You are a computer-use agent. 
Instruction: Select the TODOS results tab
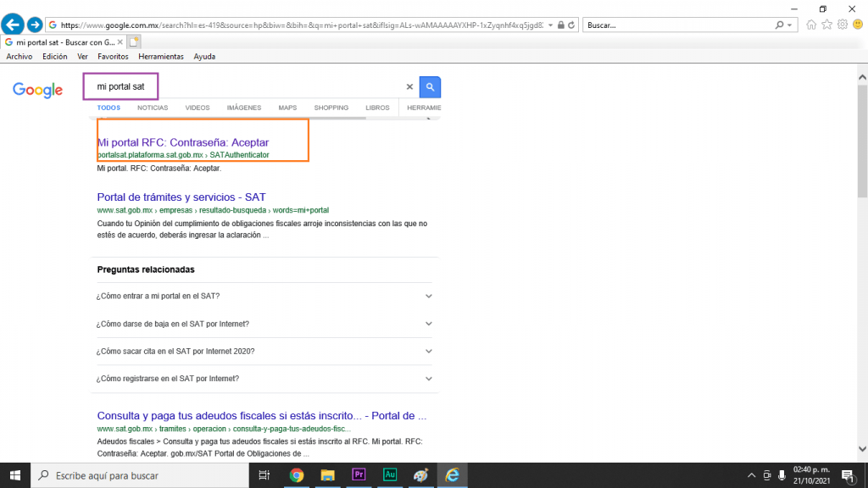click(x=108, y=108)
